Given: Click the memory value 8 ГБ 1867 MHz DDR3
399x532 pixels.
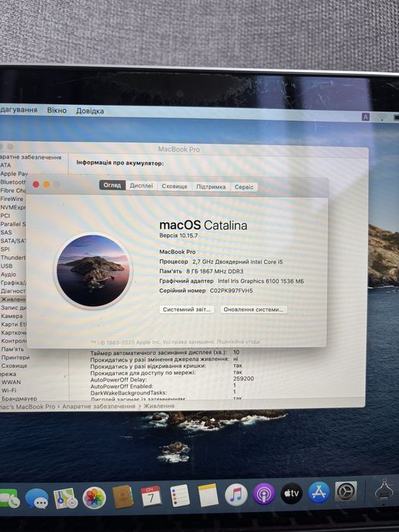Looking at the screenshot, I should (215, 271).
